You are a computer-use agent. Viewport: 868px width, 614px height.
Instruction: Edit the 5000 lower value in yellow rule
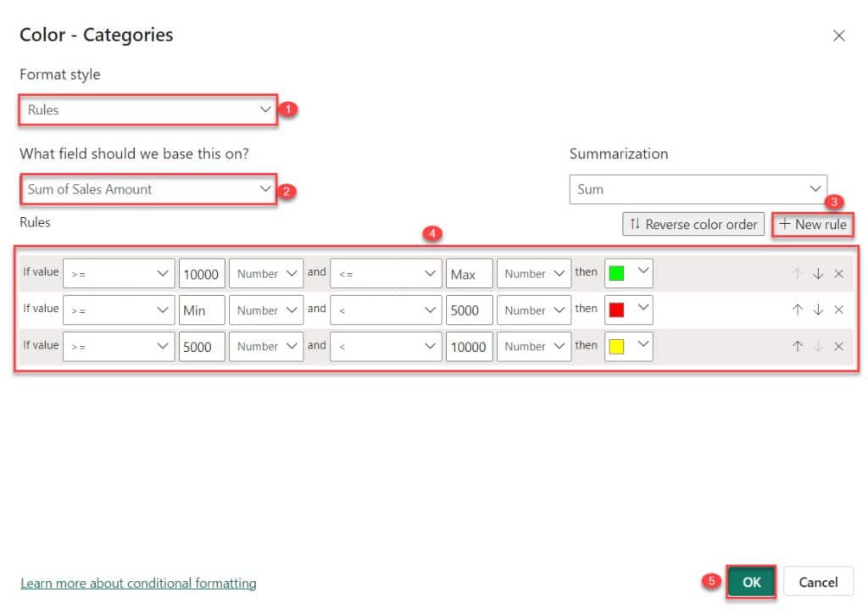202,347
